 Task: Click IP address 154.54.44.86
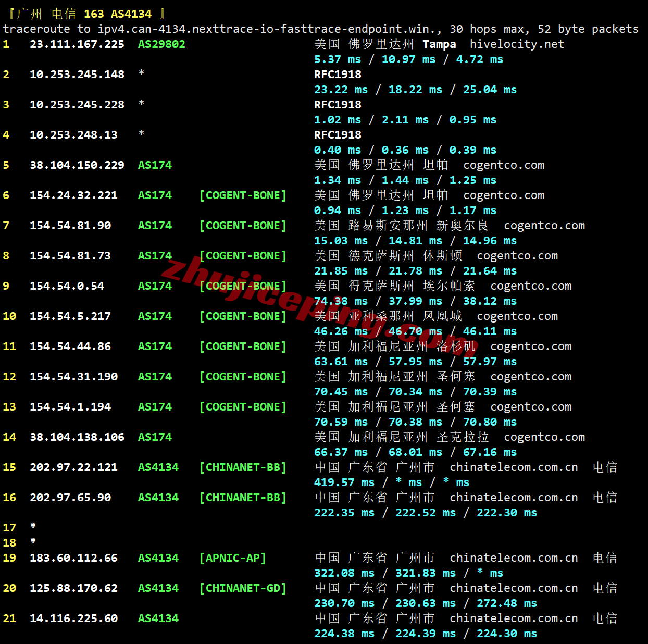[70, 346]
